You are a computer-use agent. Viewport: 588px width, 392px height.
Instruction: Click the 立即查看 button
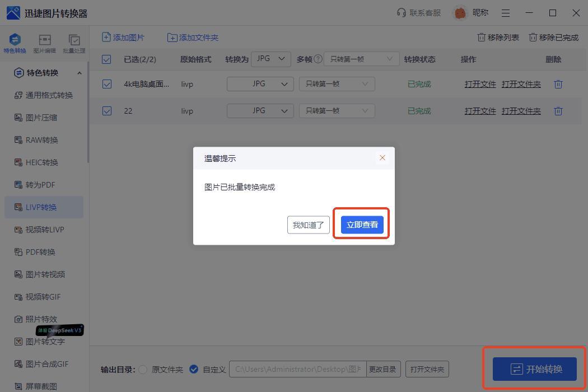coord(362,225)
